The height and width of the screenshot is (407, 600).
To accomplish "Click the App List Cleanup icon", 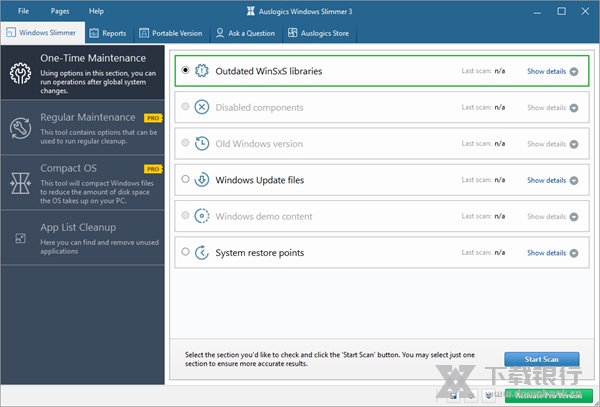I will point(20,238).
